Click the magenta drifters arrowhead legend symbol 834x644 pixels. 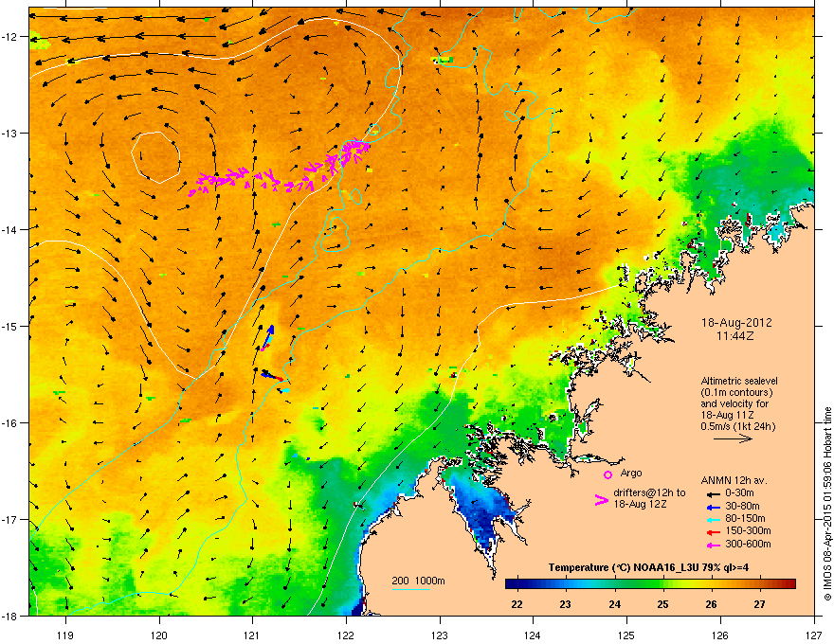[601, 499]
